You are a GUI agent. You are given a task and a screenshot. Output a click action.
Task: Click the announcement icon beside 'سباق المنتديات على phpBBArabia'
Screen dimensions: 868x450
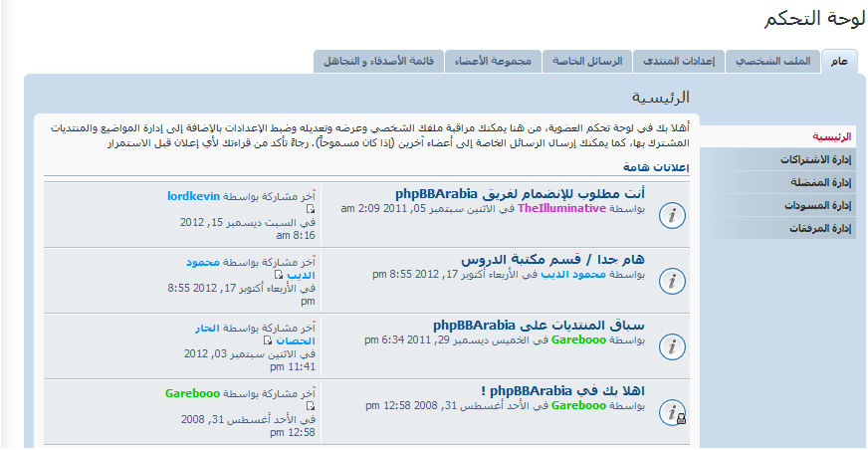(673, 346)
